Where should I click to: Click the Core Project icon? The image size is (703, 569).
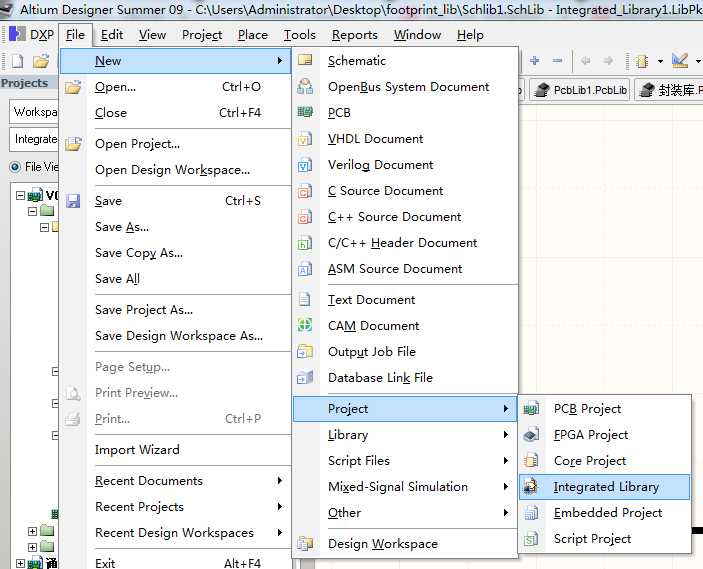pyautogui.click(x=531, y=460)
